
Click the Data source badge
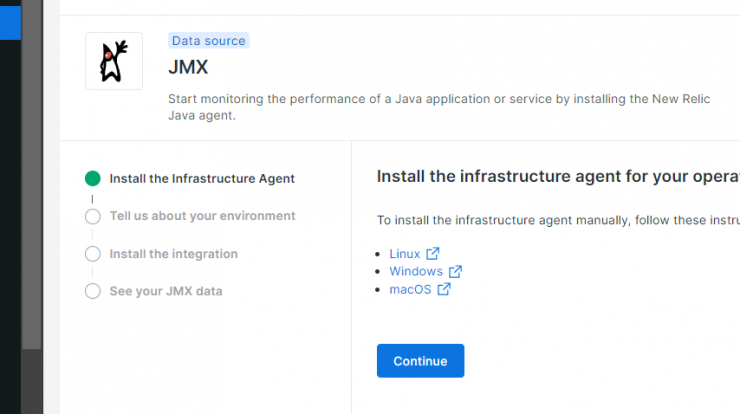click(209, 41)
